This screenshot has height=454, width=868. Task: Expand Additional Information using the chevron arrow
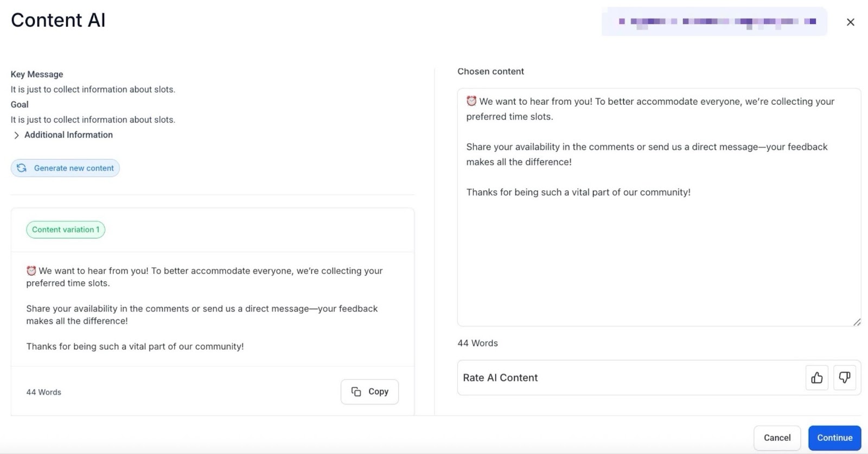coord(16,135)
